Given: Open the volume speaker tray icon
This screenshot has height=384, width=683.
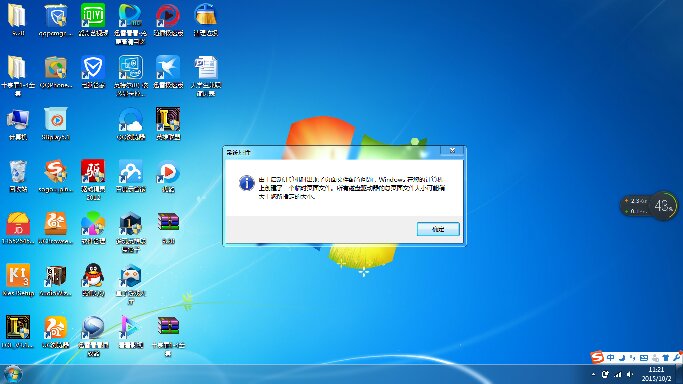Looking at the screenshot, I should pyautogui.click(x=630, y=374).
